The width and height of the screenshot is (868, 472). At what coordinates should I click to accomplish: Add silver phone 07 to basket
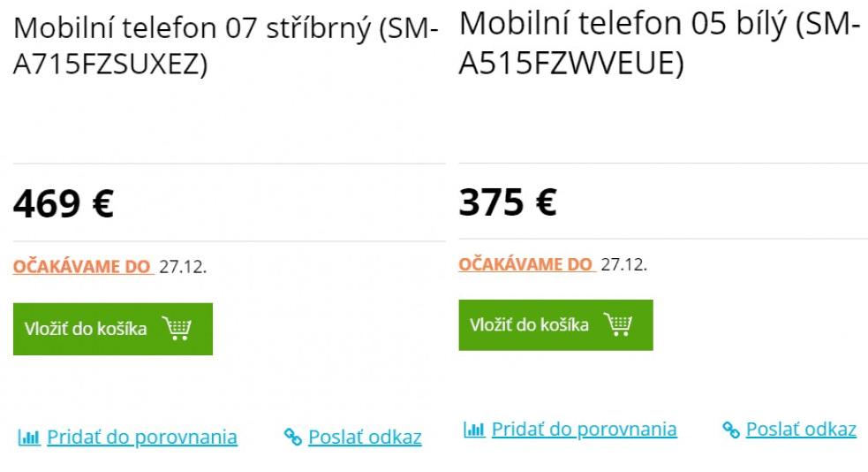[113, 329]
